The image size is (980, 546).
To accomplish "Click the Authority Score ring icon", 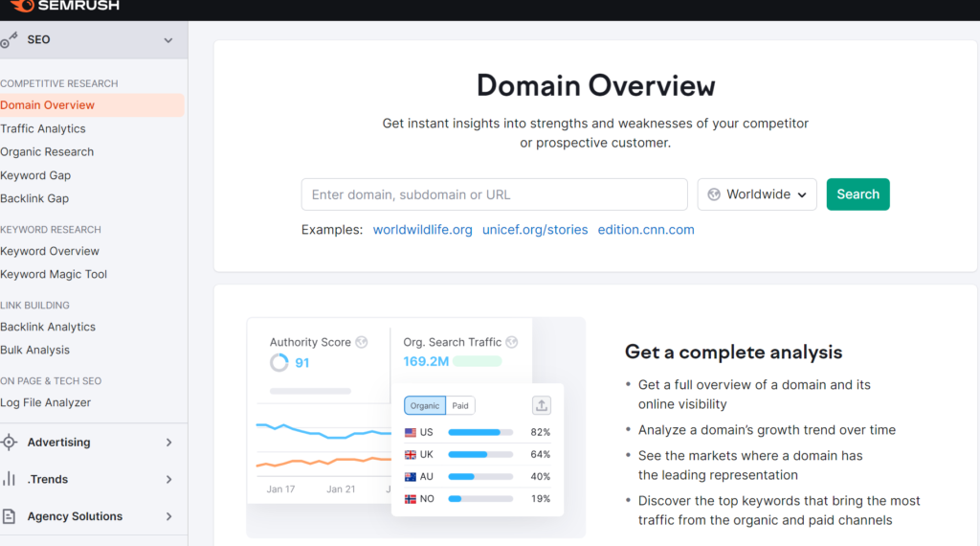I will (278, 363).
